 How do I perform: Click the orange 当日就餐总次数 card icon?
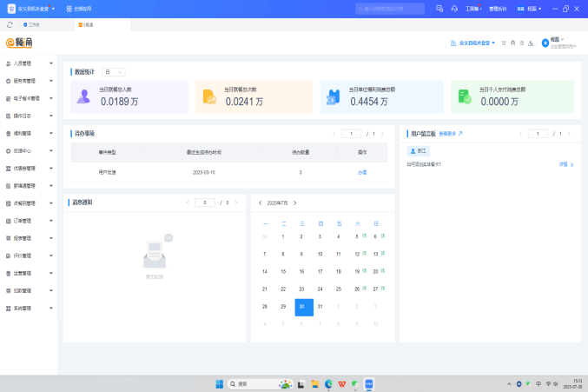tap(209, 96)
